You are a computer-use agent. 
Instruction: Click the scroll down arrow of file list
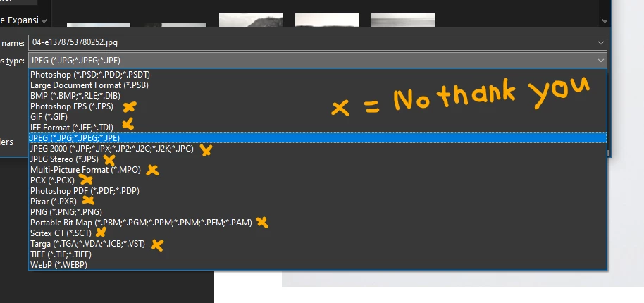tap(605, 20)
